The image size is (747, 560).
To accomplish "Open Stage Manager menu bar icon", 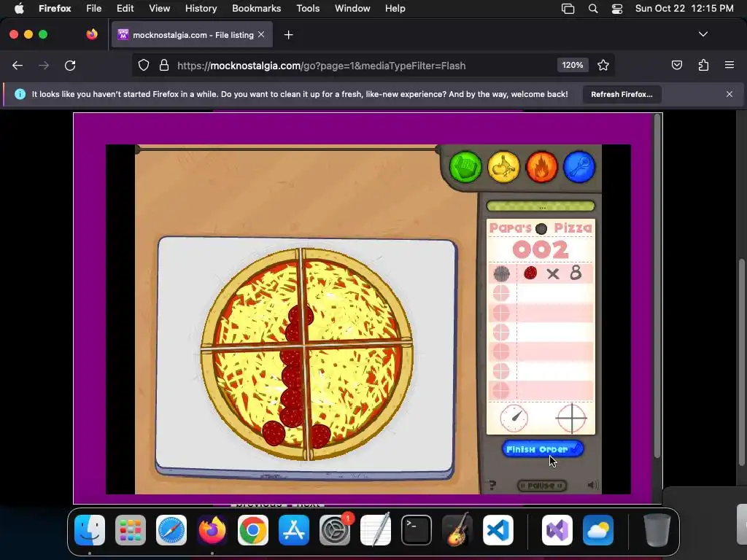I will click(568, 9).
